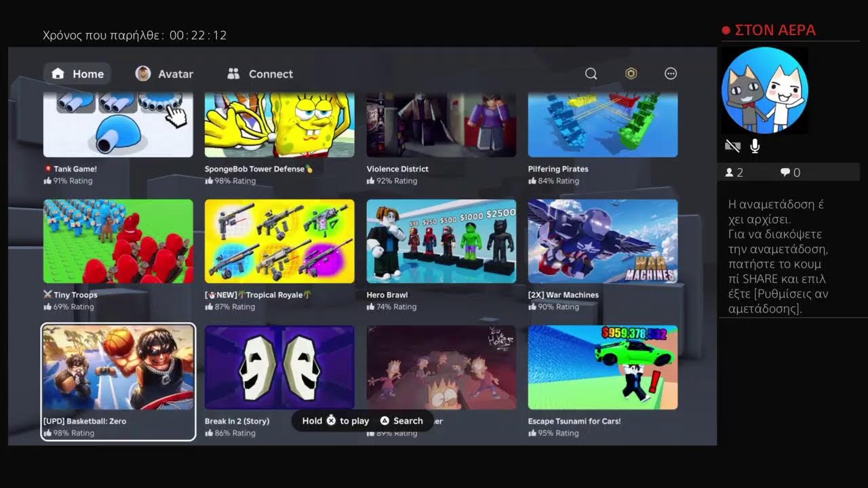
Task: Select the Basketball: Zero game card
Action: tap(118, 382)
